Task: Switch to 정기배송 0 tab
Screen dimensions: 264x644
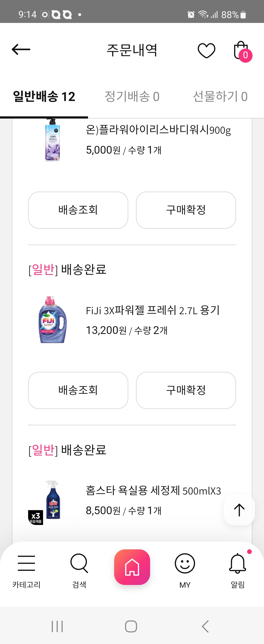Action: pos(132,97)
